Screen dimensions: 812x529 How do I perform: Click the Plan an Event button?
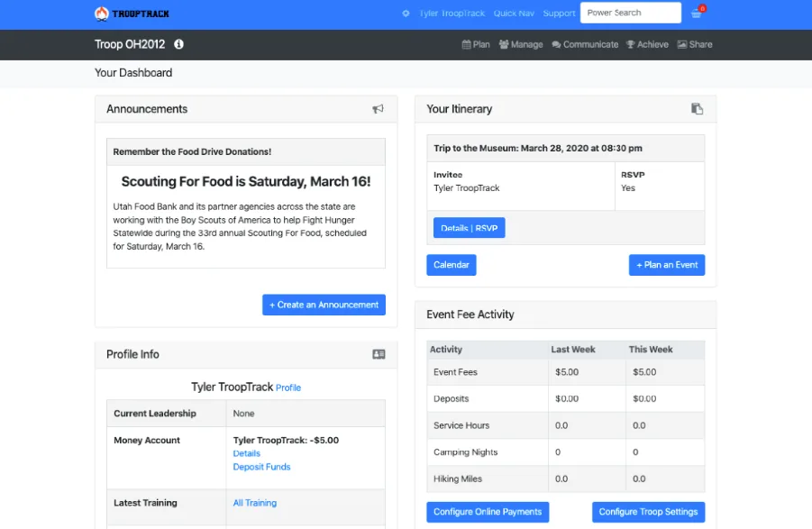point(667,264)
